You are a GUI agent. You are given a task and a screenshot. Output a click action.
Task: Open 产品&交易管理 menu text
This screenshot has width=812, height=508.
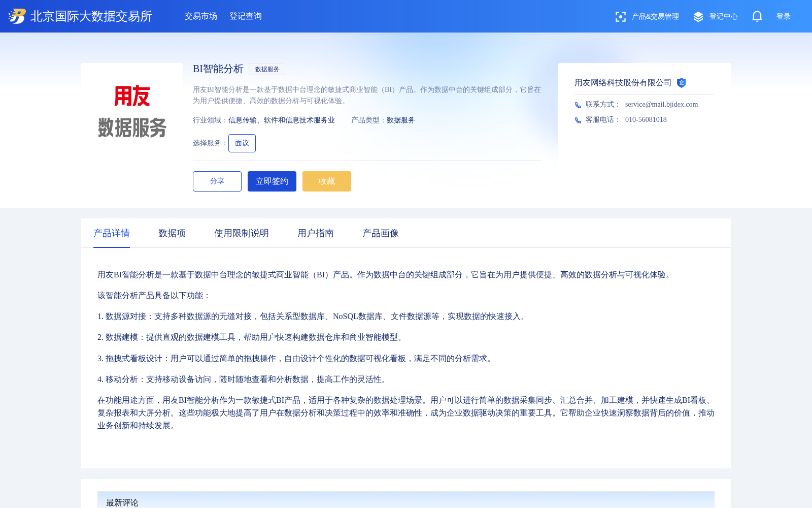[655, 17]
